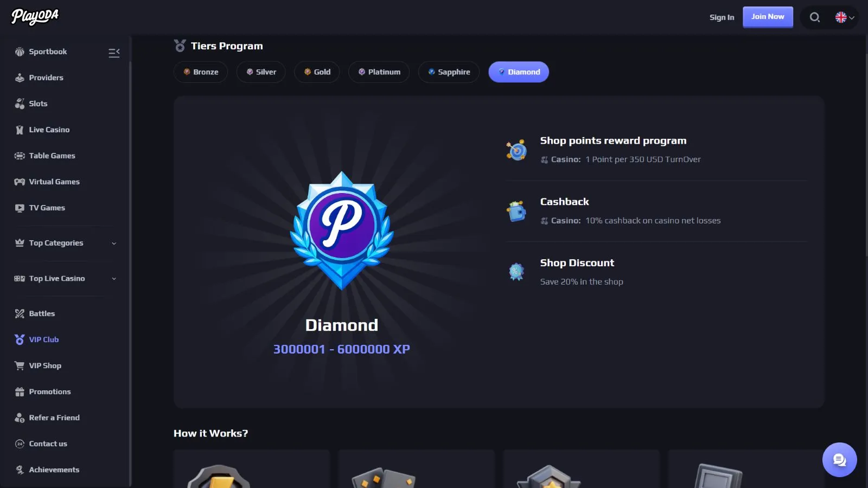The height and width of the screenshot is (488, 868).
Task: Open the live chat support bubble
Action: point(839,460)
